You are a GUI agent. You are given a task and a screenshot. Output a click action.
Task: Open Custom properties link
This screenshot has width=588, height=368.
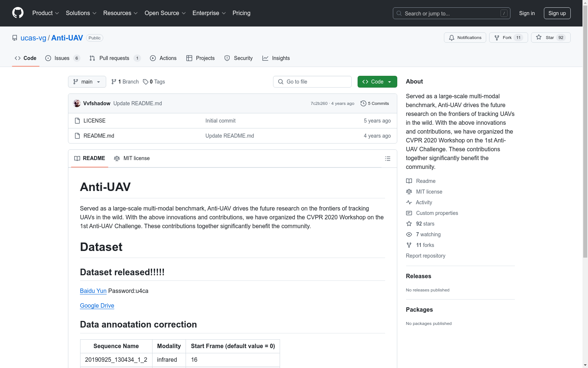432,213
